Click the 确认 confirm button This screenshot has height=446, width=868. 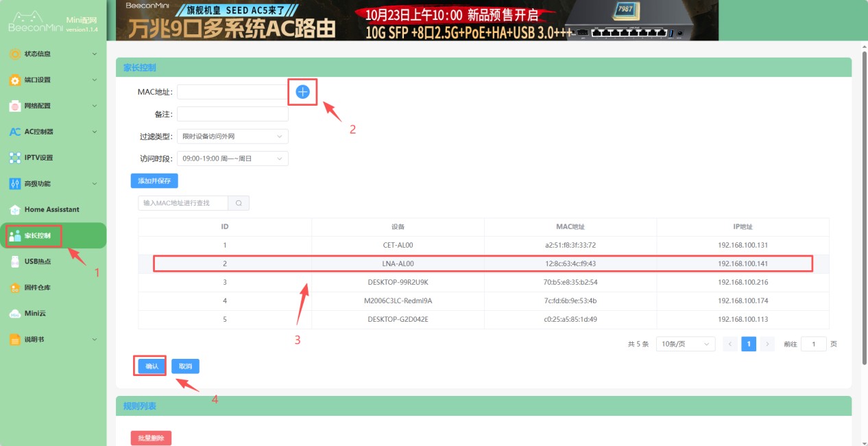click(152, 366)
